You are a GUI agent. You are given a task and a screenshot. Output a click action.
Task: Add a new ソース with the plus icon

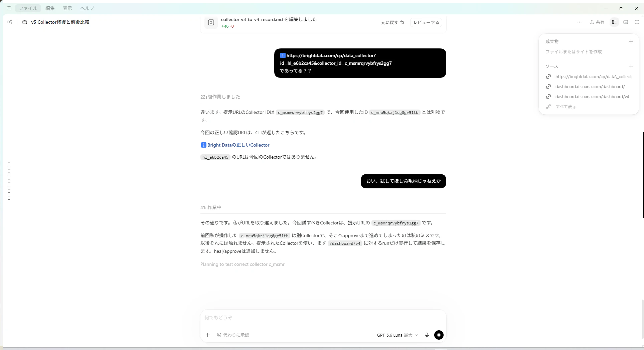631,66
